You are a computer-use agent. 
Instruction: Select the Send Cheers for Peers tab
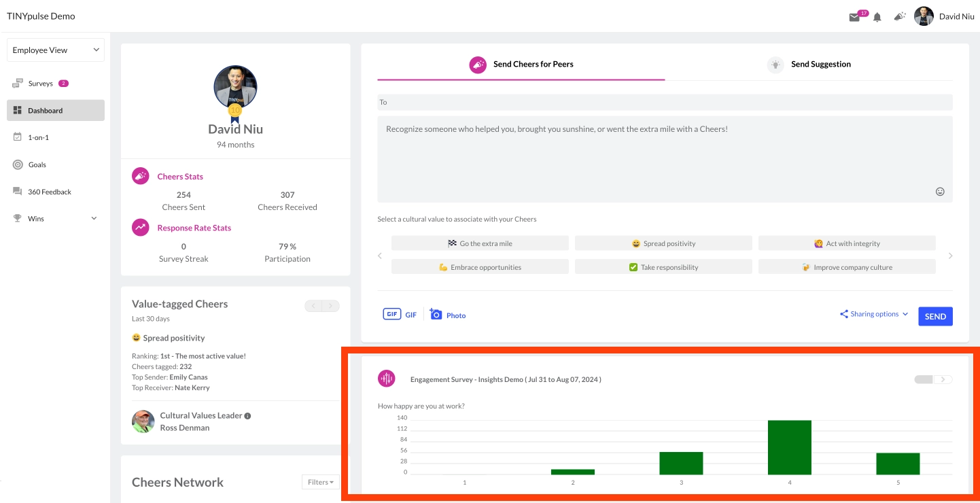tap(521, 64)
